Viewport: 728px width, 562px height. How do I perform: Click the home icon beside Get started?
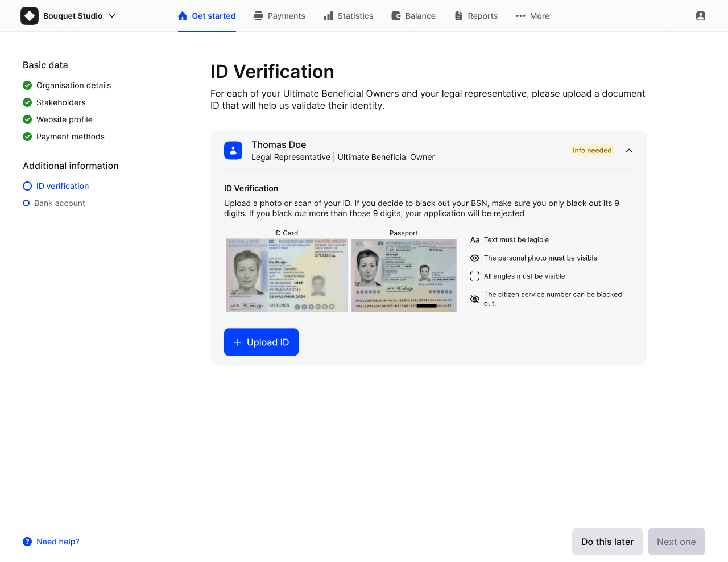(x=183, y=16)
